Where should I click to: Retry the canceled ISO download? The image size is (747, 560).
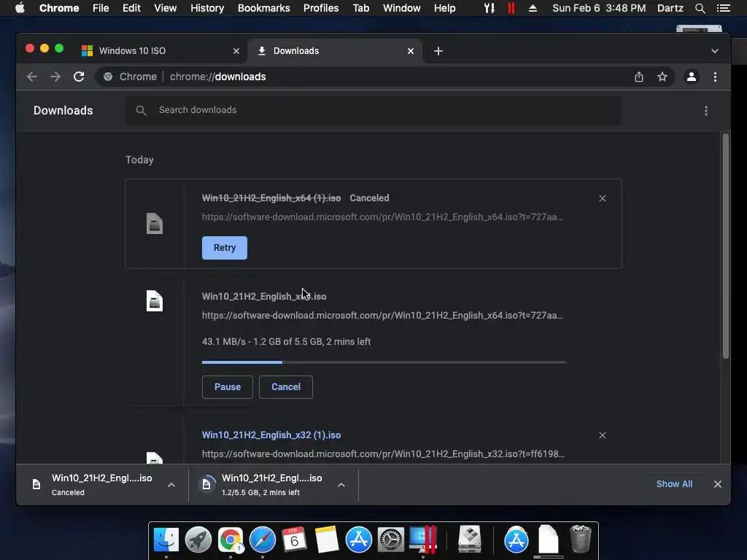click(x=225, y=248)
